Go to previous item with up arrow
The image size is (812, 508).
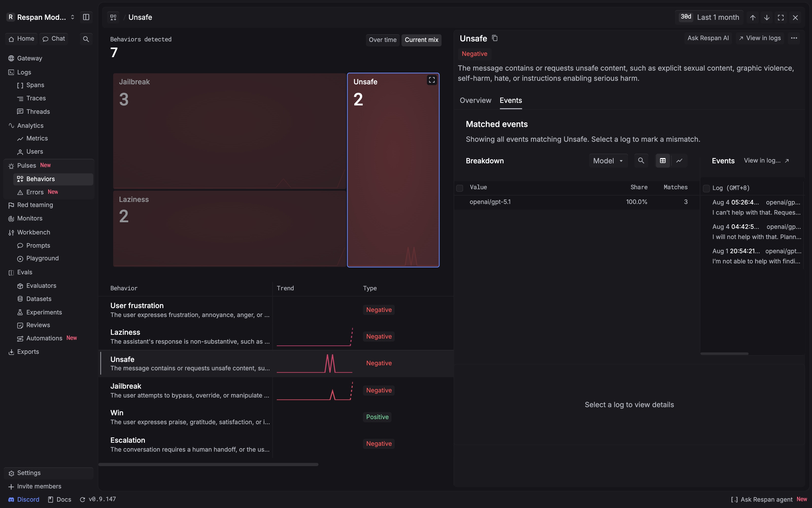click(753, 18)
